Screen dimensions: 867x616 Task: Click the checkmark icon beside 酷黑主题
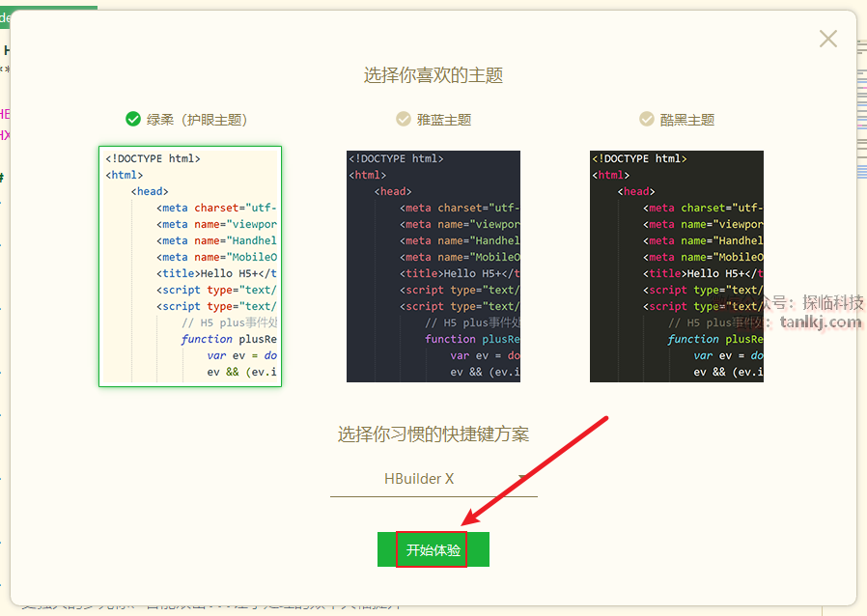(x=647, y=119)
